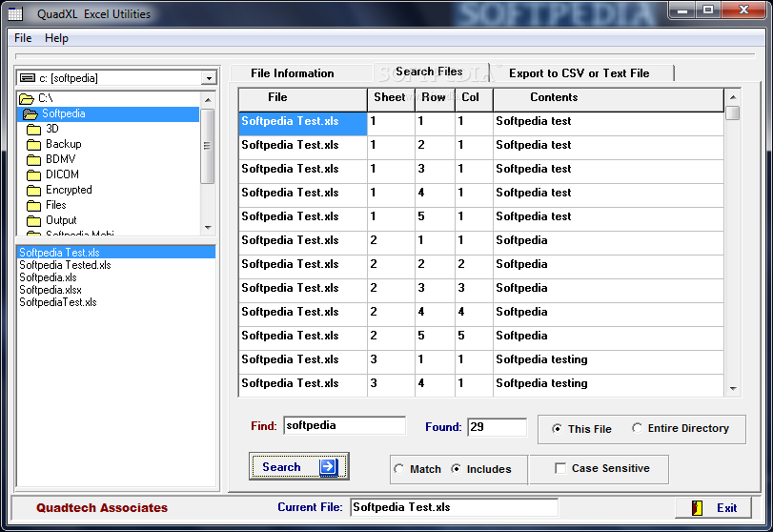773x532 pixels.
Task: Click the BDMV folder icon
Action: tap(34, 160)
